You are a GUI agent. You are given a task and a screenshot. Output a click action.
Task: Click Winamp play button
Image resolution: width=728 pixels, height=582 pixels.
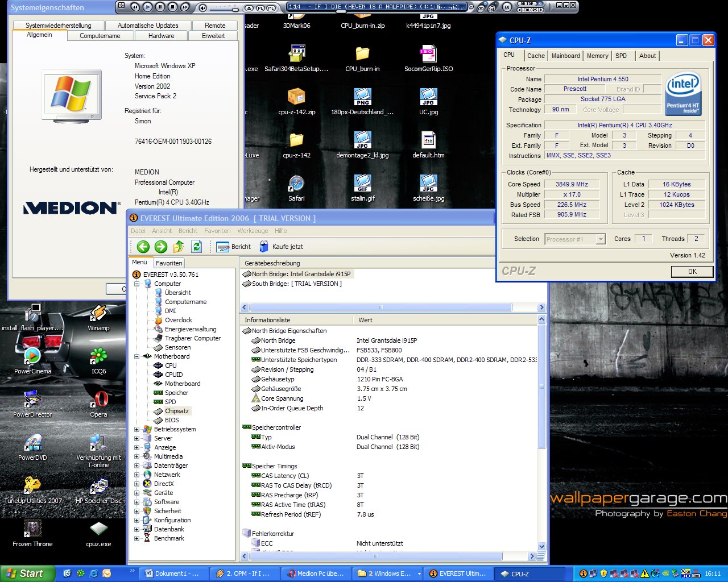pyautogui.click(x=147, y=7)
